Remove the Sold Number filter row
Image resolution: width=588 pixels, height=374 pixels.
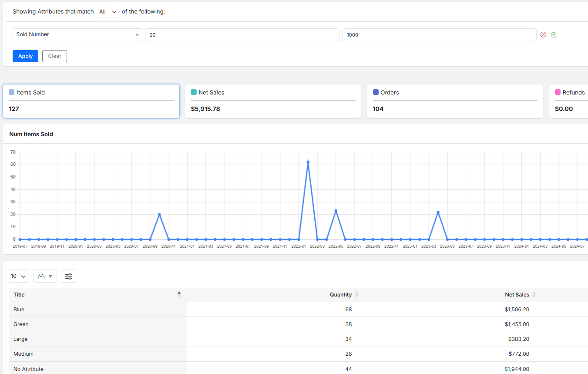point(543,34)
